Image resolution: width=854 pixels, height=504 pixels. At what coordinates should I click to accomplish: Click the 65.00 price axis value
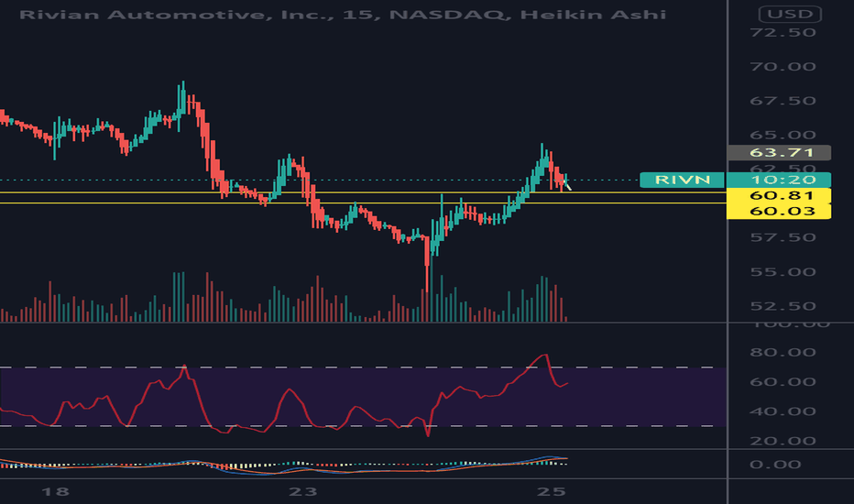point(783,135)
